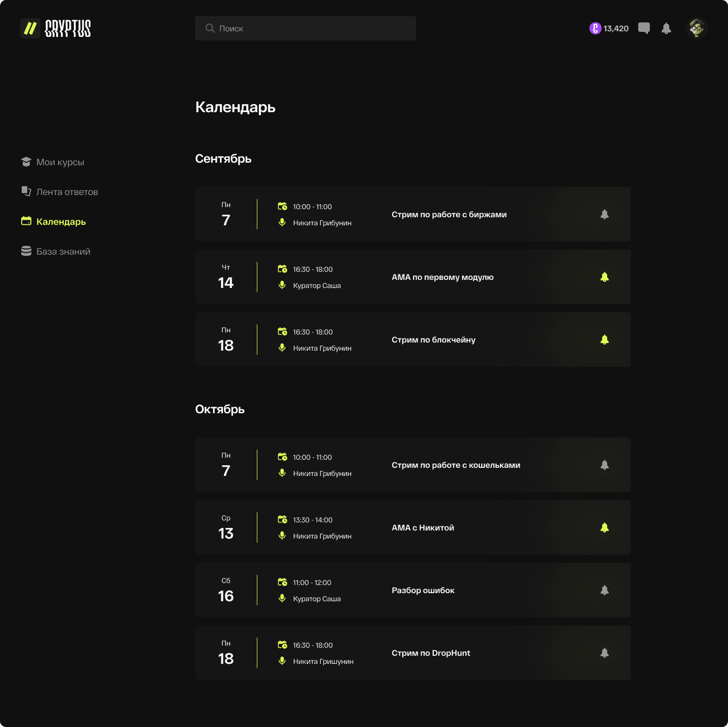Viewport: 728px width, 727px height.
Task: Open the Стрим по работе с биржами event
Action: point(413,214)
